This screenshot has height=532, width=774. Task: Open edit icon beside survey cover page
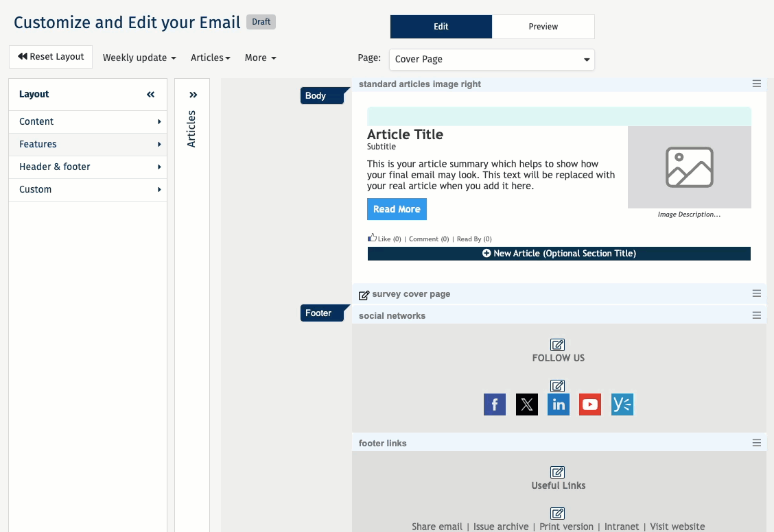pos(364,295)
